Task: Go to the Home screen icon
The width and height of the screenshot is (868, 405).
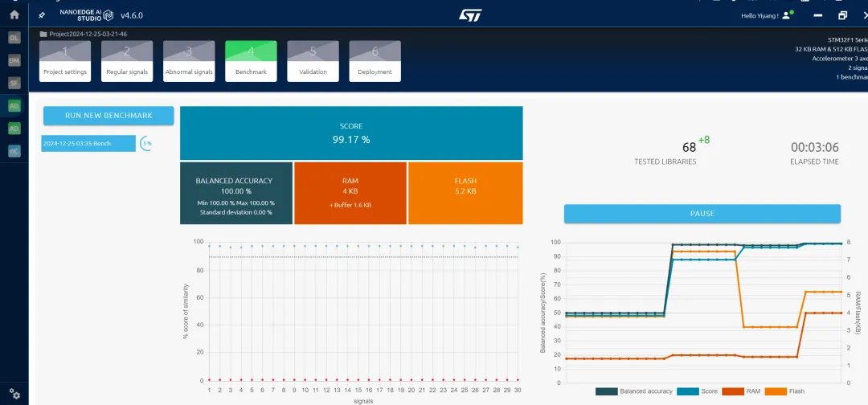Action: (x=14, y=14)
